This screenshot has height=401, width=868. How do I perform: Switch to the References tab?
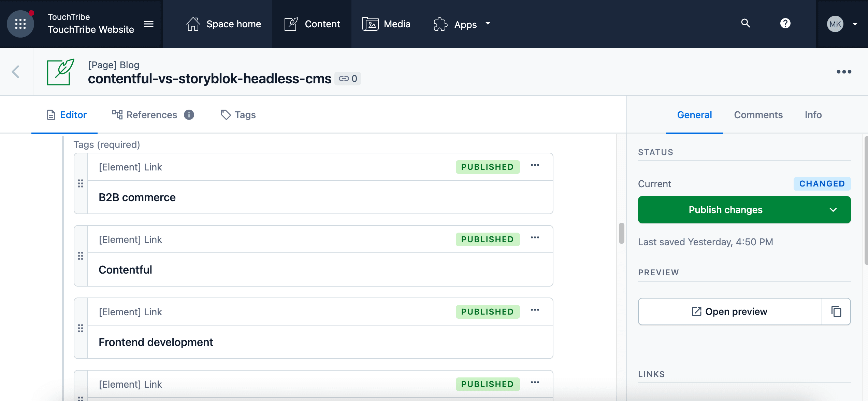click(x=144, y=115)
